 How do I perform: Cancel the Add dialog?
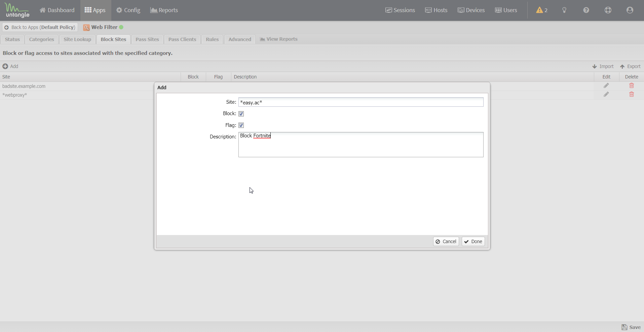click(x=446, y=241)
